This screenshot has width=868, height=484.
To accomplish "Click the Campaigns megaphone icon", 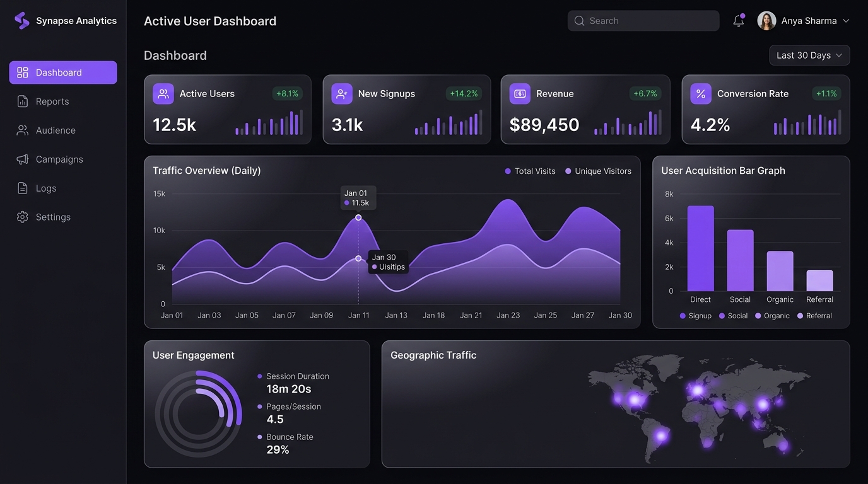I will [23, 159].
